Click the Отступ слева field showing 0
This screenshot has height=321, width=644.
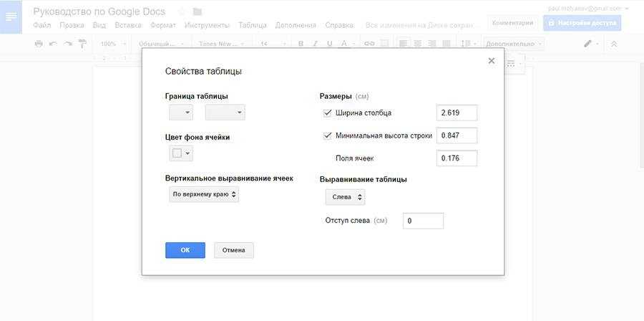423,221
